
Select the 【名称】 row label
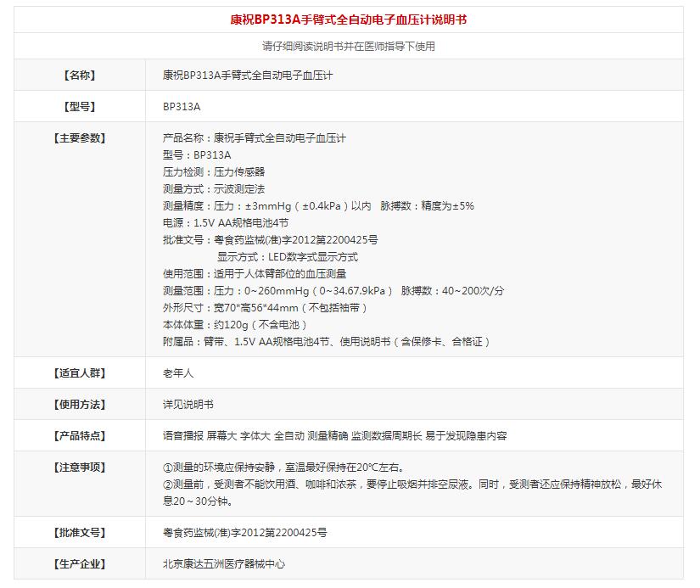[x=80, y=76]
